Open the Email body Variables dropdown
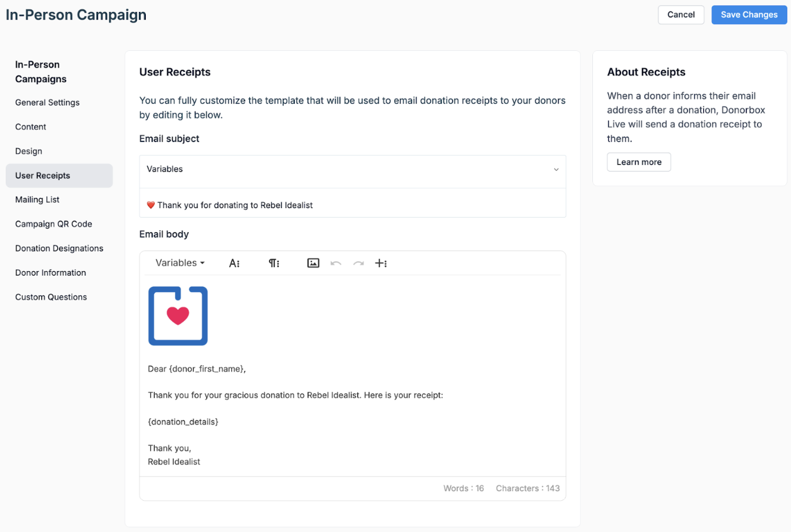The image size is (791, 532). pyautogui.click(x=180, y=263)
